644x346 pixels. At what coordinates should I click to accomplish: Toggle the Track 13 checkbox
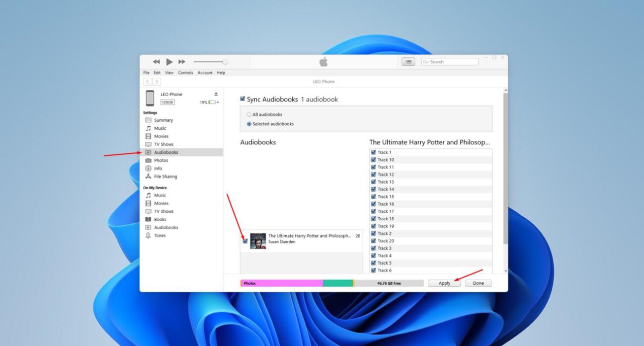click(373, 182)
